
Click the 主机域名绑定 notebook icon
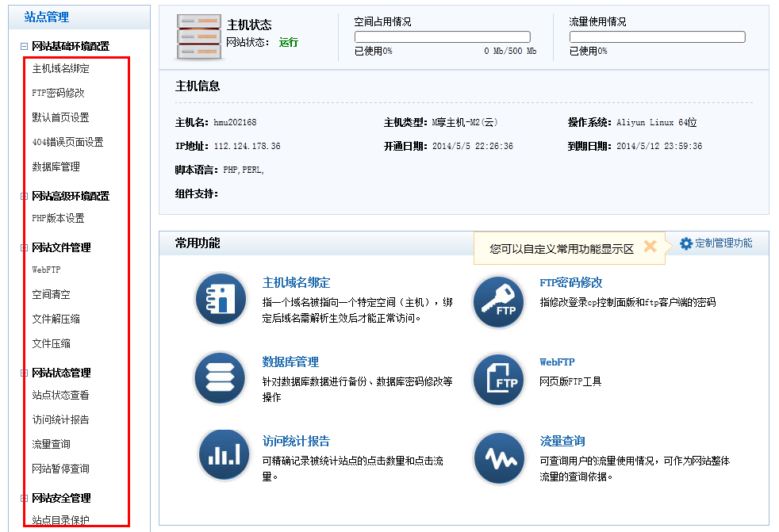[x=221, y=299]
